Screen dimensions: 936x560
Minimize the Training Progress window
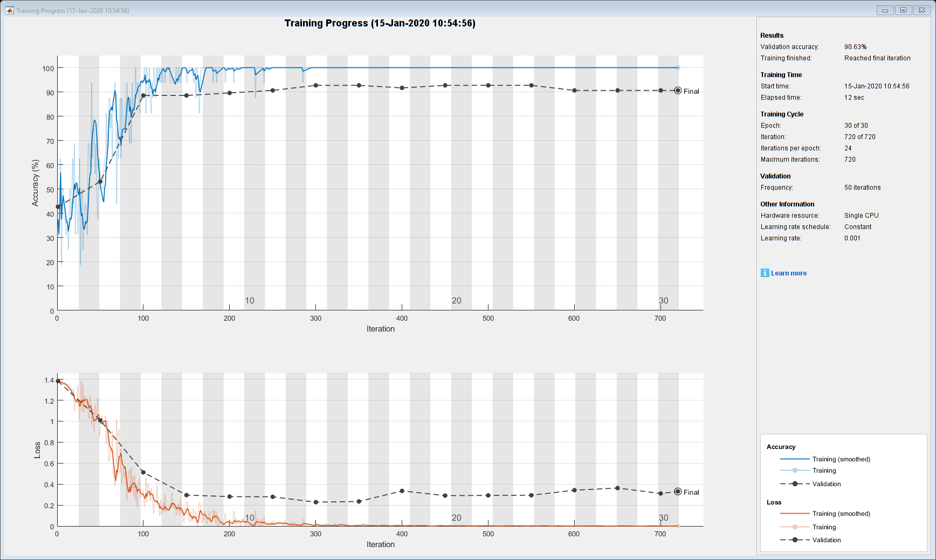(885, 10)
